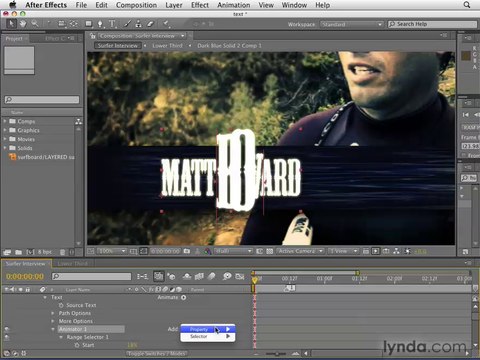Expand the Comps folder

point(5,121)
